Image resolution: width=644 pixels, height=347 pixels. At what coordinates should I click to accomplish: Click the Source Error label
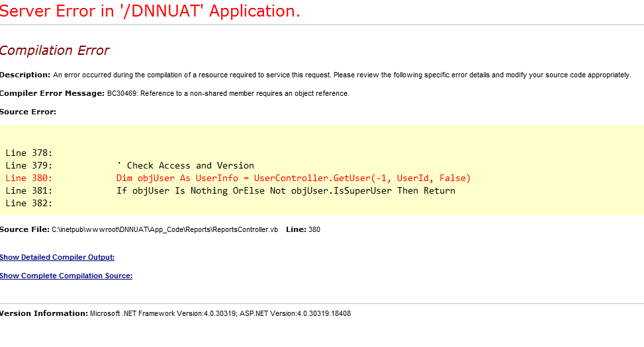pos(28,112)
